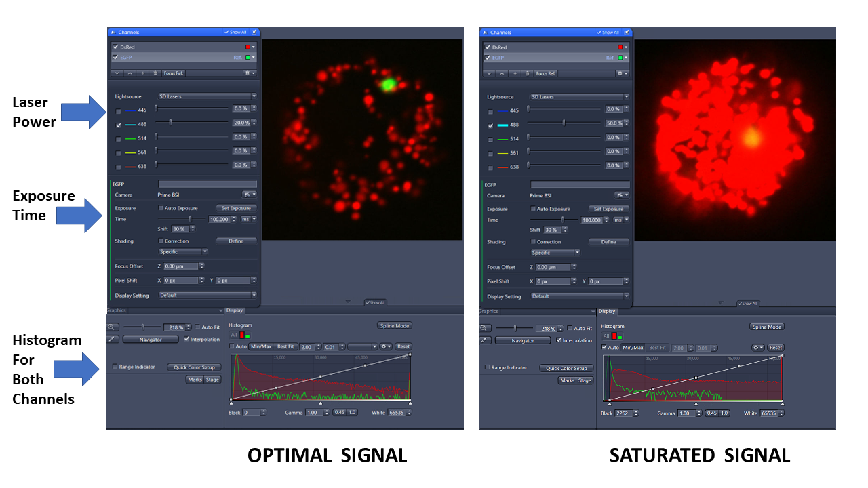This screenshot has height=488, width=868.
Task: Open the Shading Specific dropdown in left panel
Action: coord(183,251)
